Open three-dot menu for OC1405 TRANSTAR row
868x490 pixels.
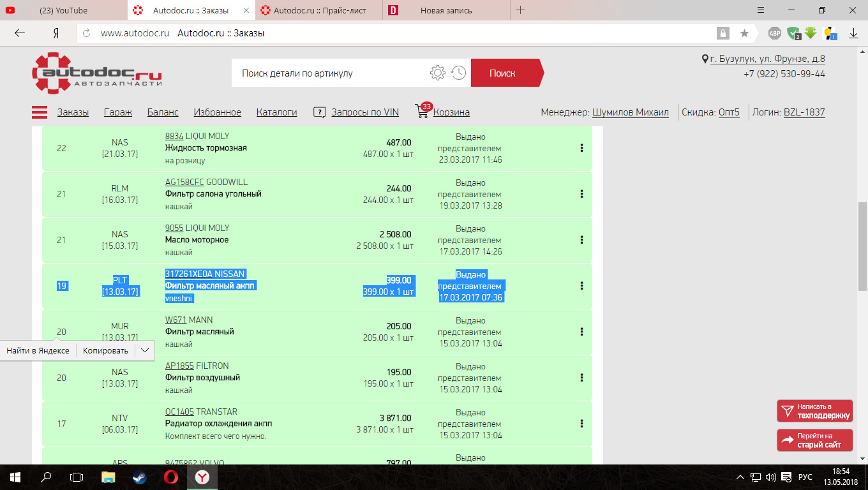581,424
